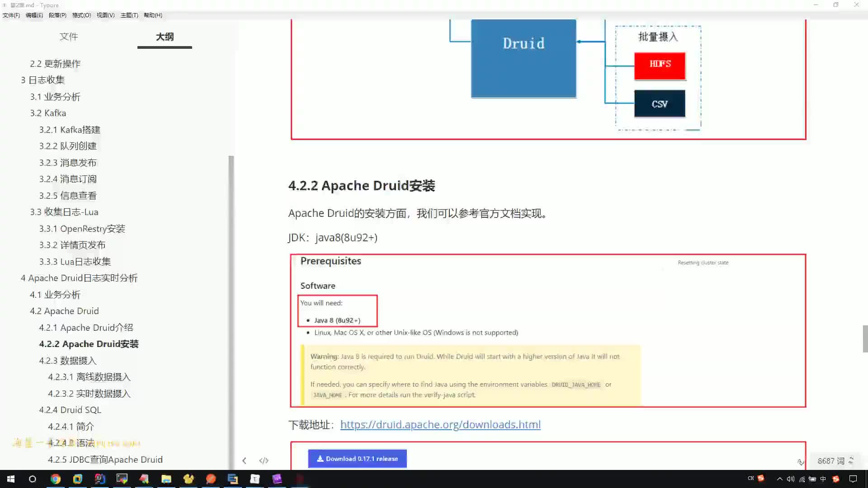Open the druid.apache.org downloads link
This screenshot has height=488, width=868.
[440, 424]
